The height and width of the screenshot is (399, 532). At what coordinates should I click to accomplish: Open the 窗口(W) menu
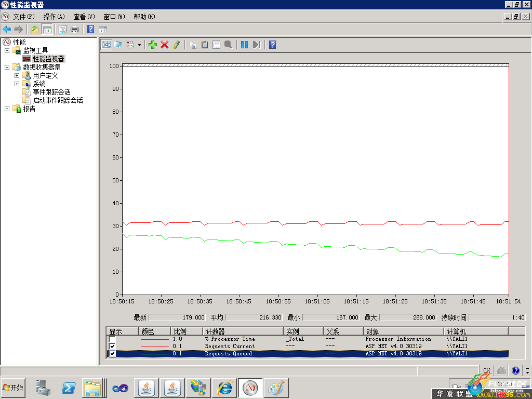click(x=114, y=17)
